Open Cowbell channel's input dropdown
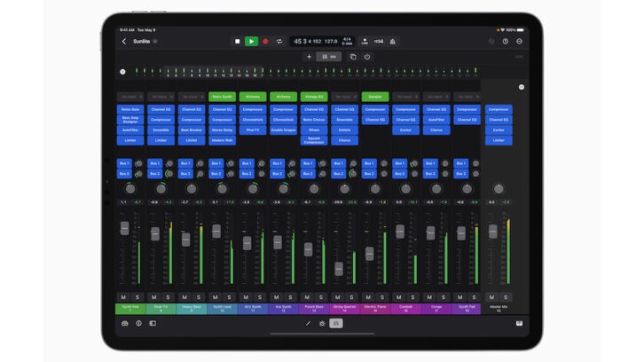 pyautogui.click(x=405, y=97)
